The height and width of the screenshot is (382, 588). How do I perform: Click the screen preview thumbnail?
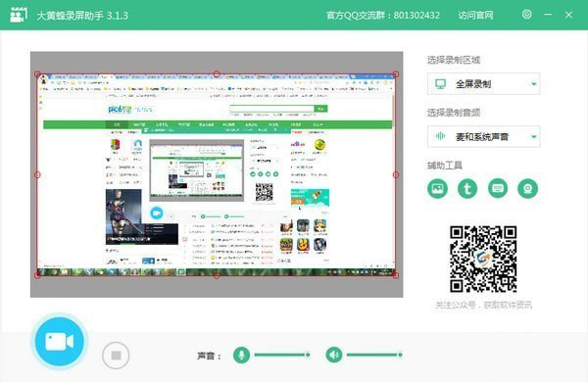coord(217,174)
